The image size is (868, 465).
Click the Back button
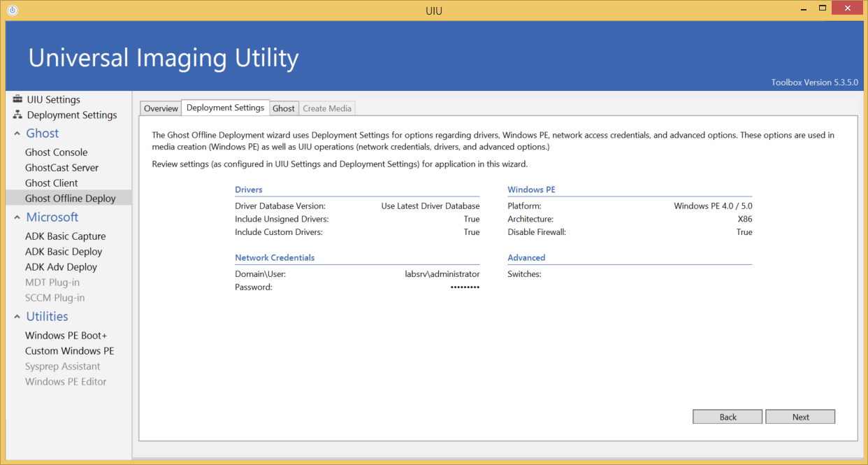[728, 417]
